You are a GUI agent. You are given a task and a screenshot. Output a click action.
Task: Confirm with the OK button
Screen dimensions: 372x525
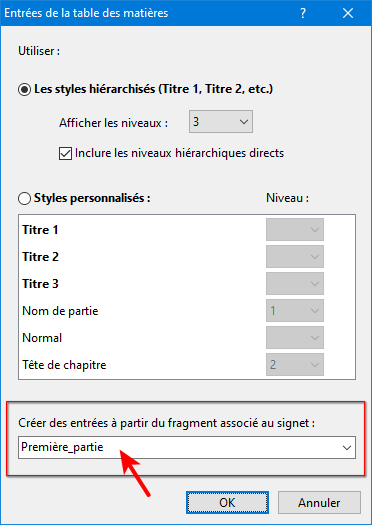[227, 503]
